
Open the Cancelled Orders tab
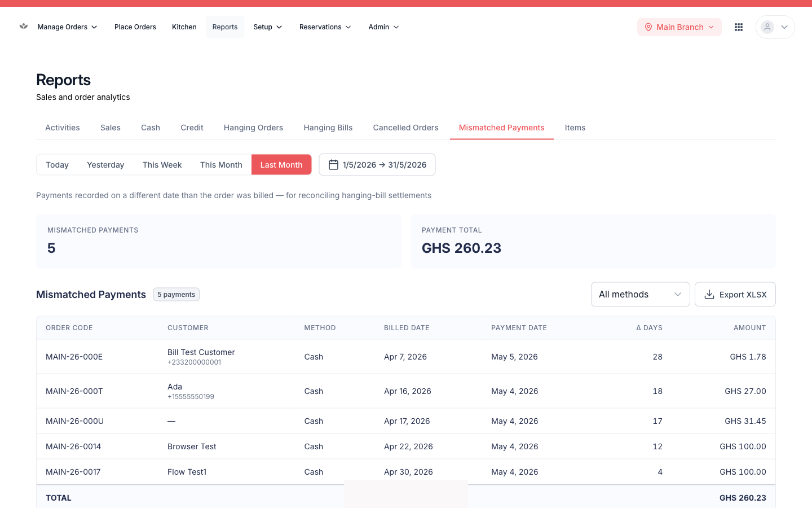click(405, 128)
